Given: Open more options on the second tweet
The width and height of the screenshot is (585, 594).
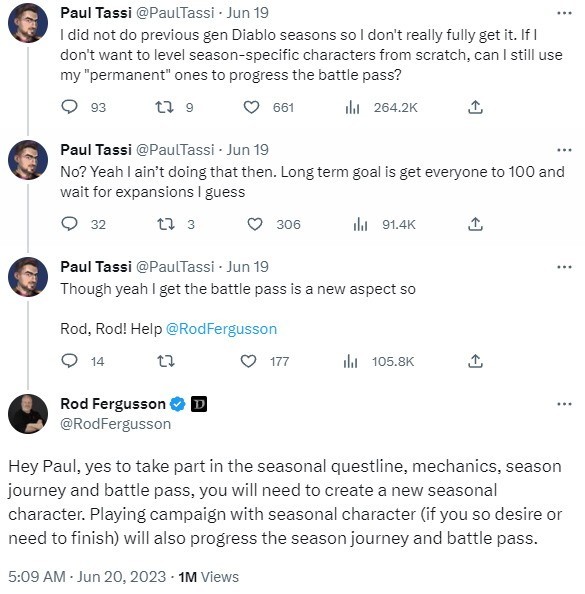Looking at the screenshot, I should (x=564, y=150).
